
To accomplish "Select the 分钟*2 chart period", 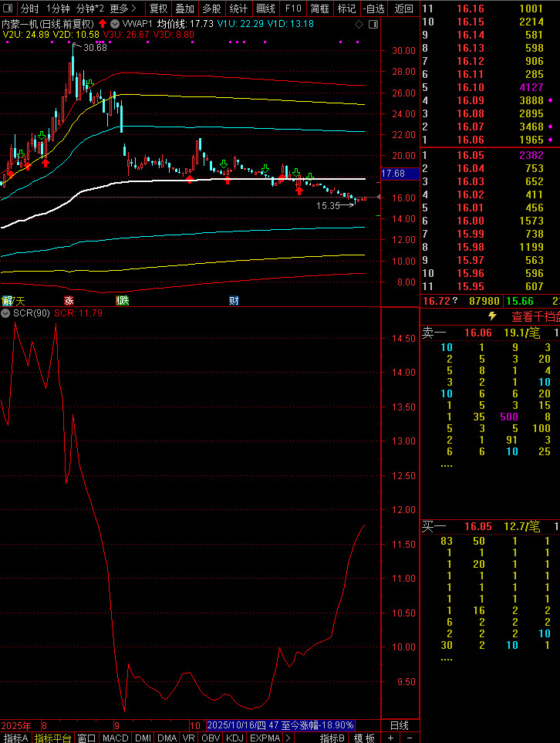I will pyautogui.click(x=90, y=8).
